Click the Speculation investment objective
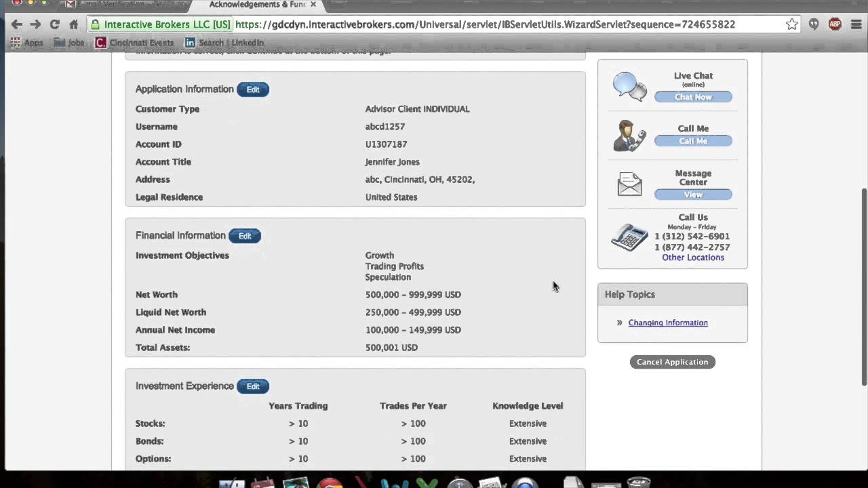Image resolution: width=868 pixels, height=488 pixels. pos(388,277)
